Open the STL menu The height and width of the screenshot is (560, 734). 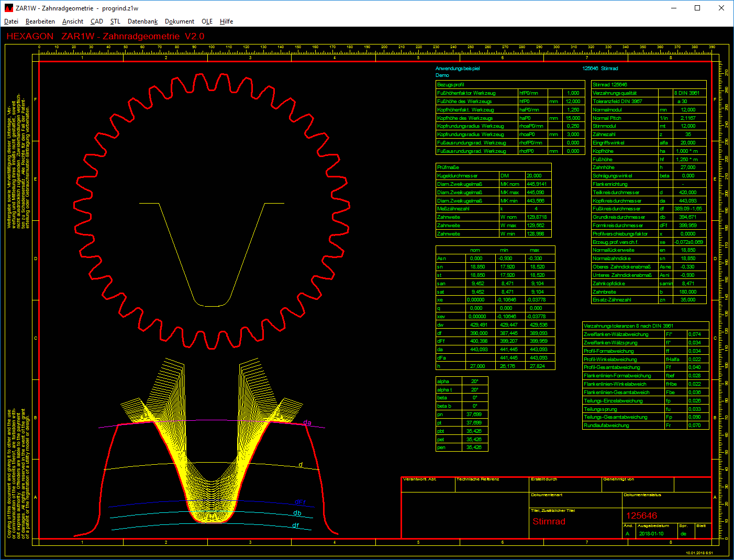click(115, 21)
